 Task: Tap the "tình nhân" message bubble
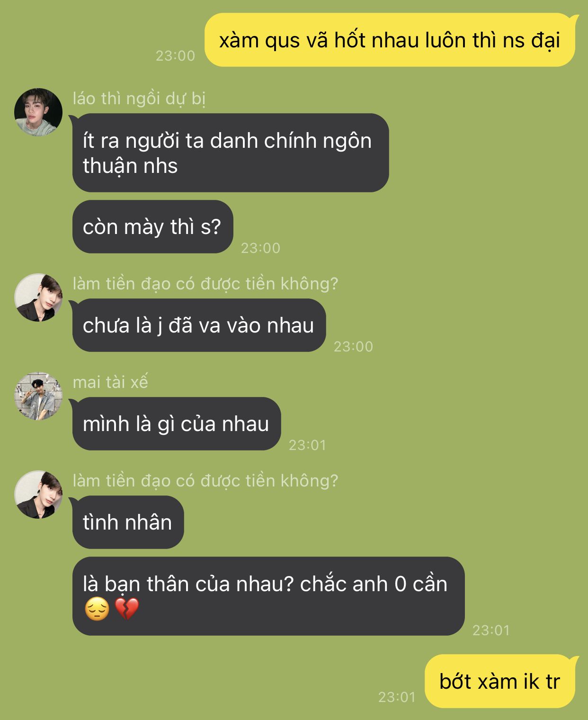127,522
